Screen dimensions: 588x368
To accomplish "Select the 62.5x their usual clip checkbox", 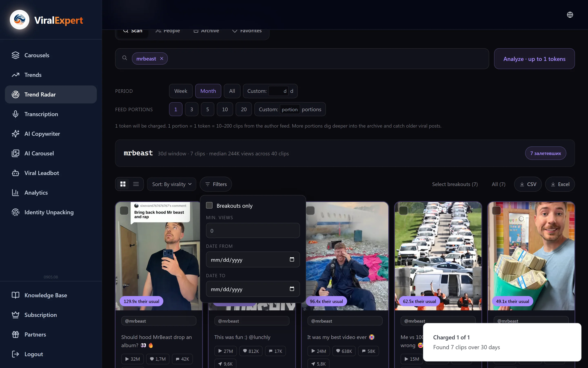I will tap(403, 211).
